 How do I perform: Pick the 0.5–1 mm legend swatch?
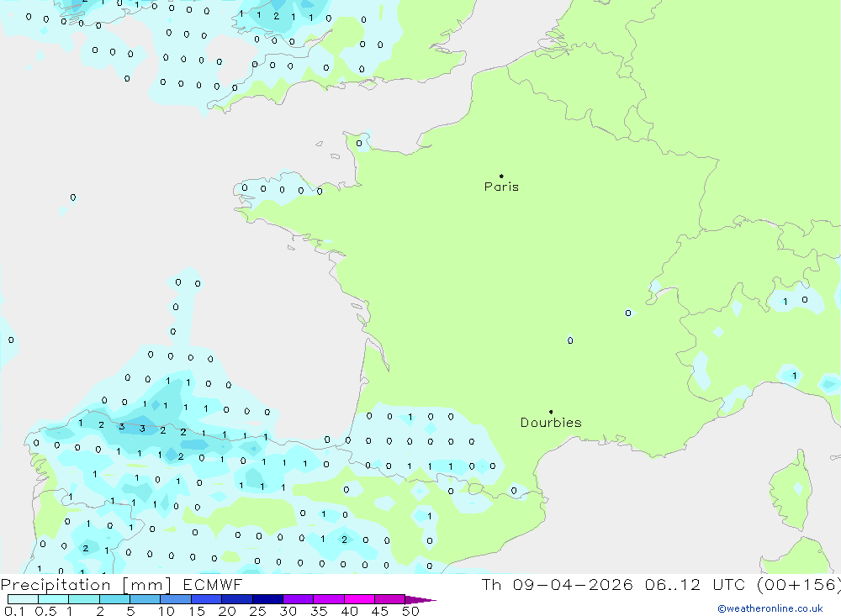pyautogui.click(x=54, y=599)
